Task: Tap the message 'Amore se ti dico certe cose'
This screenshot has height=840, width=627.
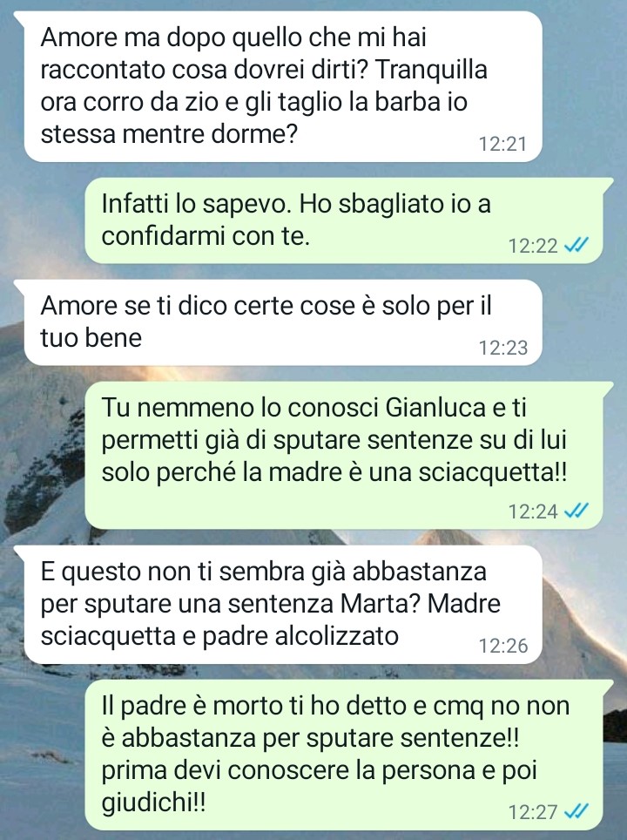Action: (283, 322)
